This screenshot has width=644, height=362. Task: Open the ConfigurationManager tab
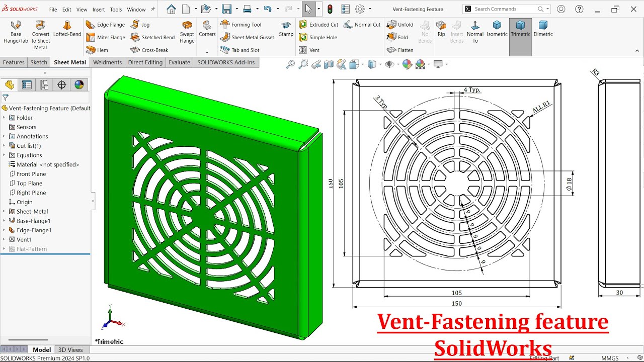click(x=44, y=84)
